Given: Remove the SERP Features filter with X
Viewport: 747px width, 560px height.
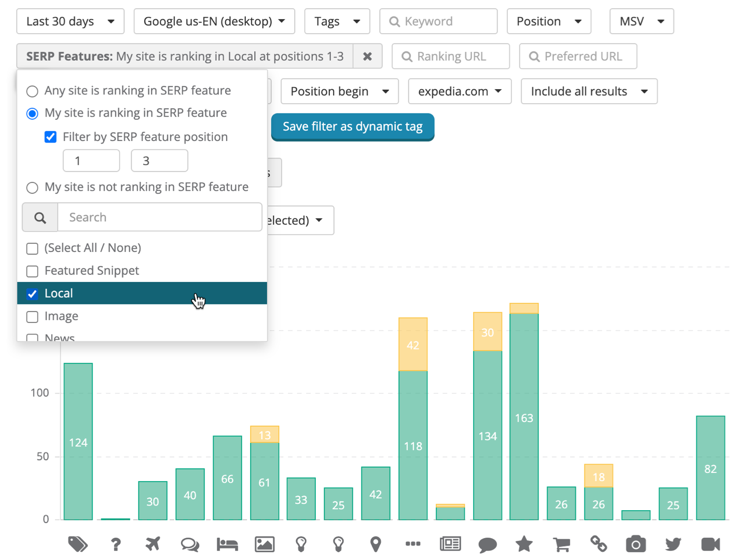Looking at the screenshot, I should [x=367, y=57].
